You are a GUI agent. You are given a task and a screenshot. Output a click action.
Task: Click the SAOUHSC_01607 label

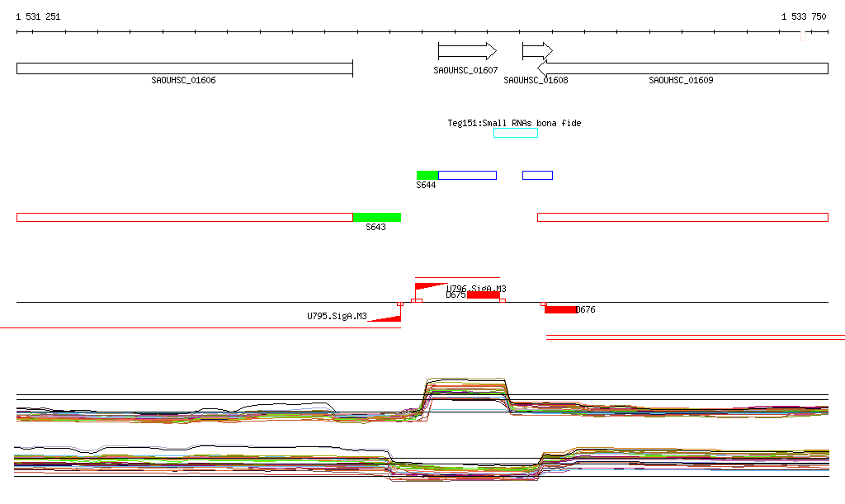click(465, 71)
